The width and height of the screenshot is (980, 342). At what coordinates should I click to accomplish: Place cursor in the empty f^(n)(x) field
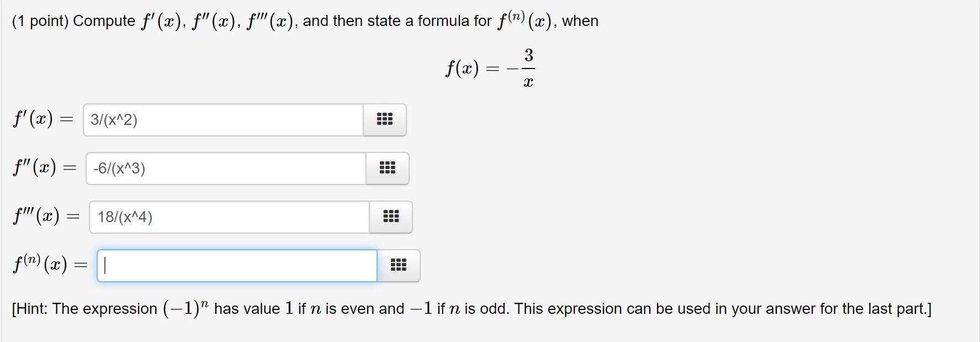232,266
